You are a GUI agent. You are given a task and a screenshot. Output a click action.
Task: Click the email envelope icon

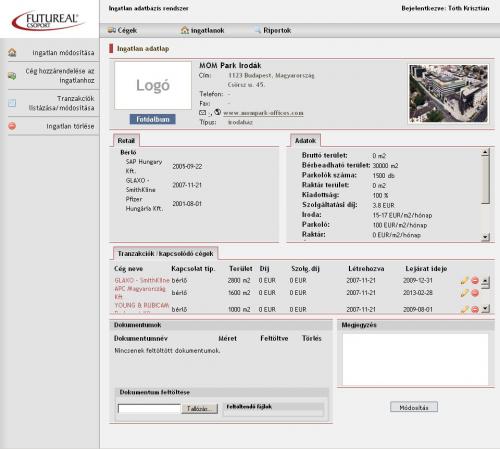tap(202, 113)
